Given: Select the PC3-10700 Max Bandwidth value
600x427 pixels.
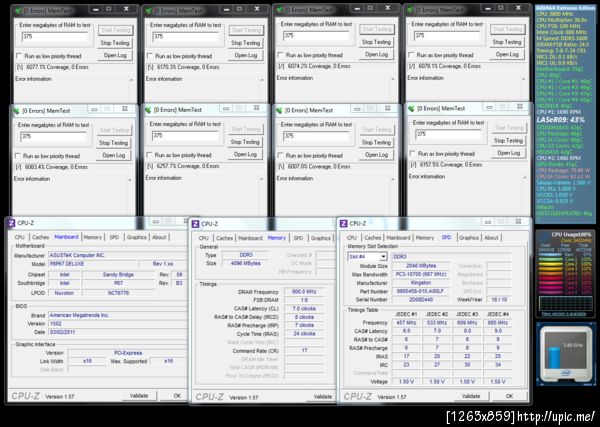Looking at the screenshot, I should click(x=421, y=274).
